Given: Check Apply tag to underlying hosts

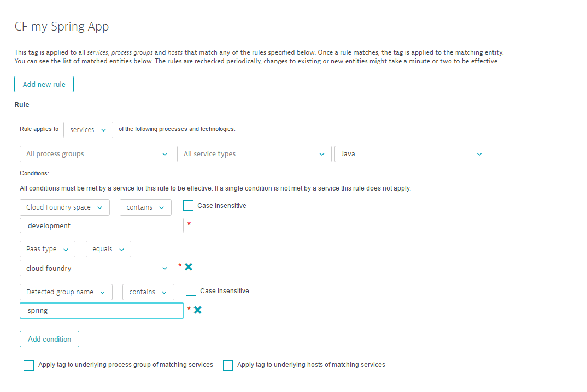Looking at the screenshot, I should (x=227, y=365).
